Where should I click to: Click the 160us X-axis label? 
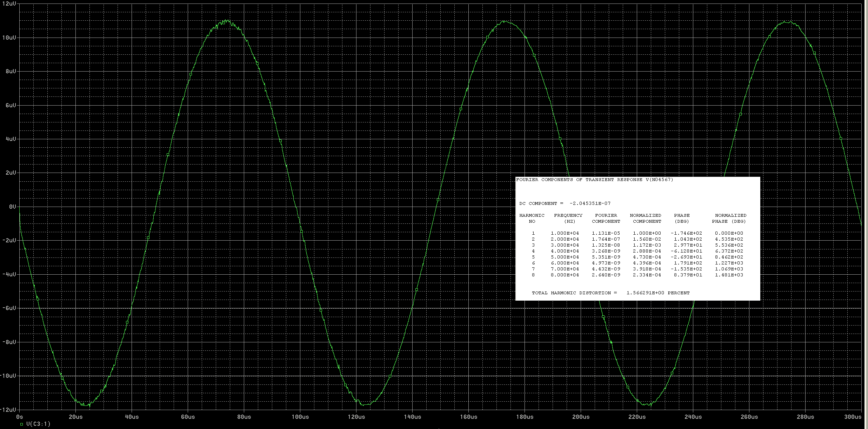pos(469,417)
